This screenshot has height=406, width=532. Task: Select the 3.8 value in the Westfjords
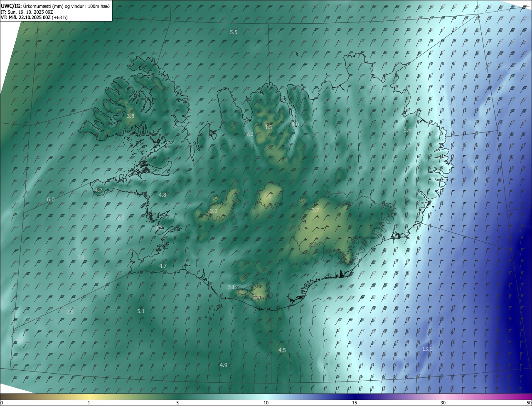[131, 116]
